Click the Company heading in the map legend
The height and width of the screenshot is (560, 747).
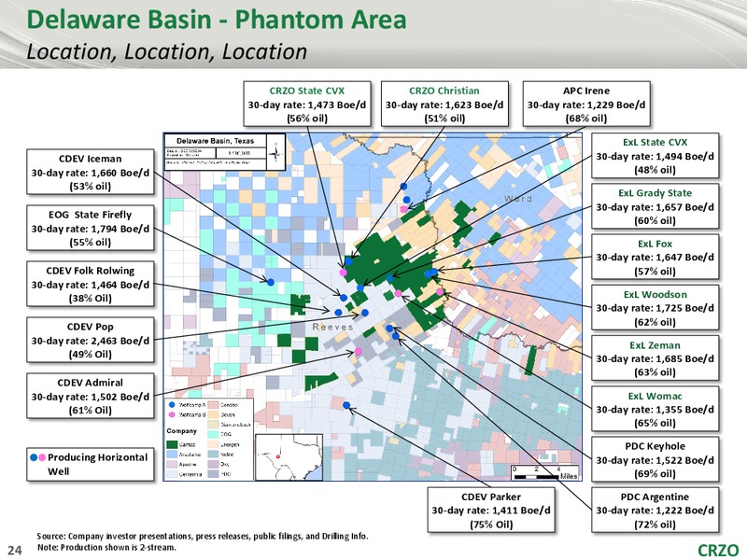pos(181,431)
